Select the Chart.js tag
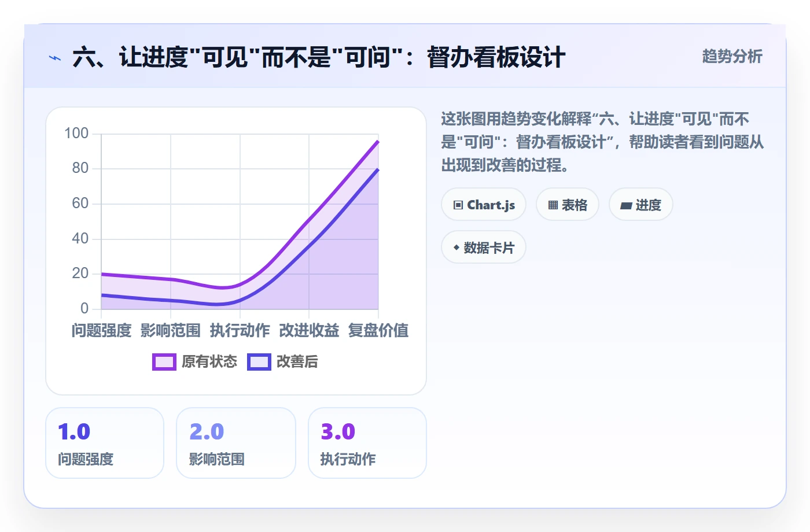 point(484,205)
